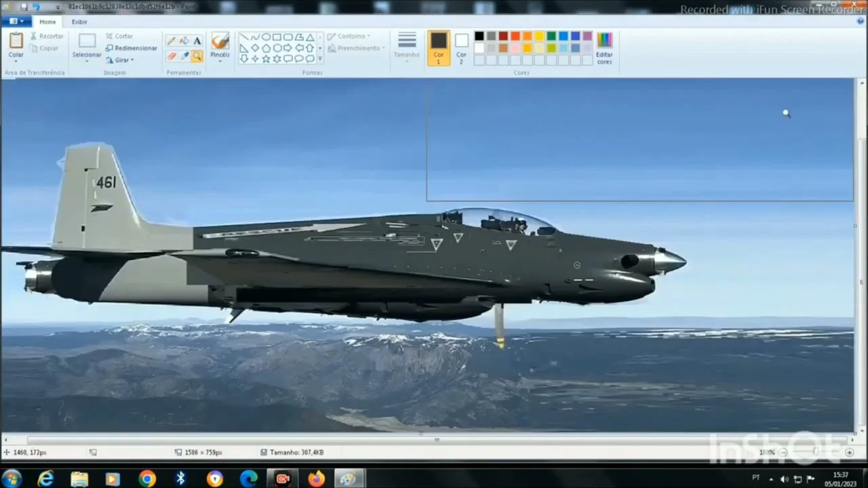Pick the red color swatch in the palette
This screenshot has width=868, height=488.
tap(515, 37)
